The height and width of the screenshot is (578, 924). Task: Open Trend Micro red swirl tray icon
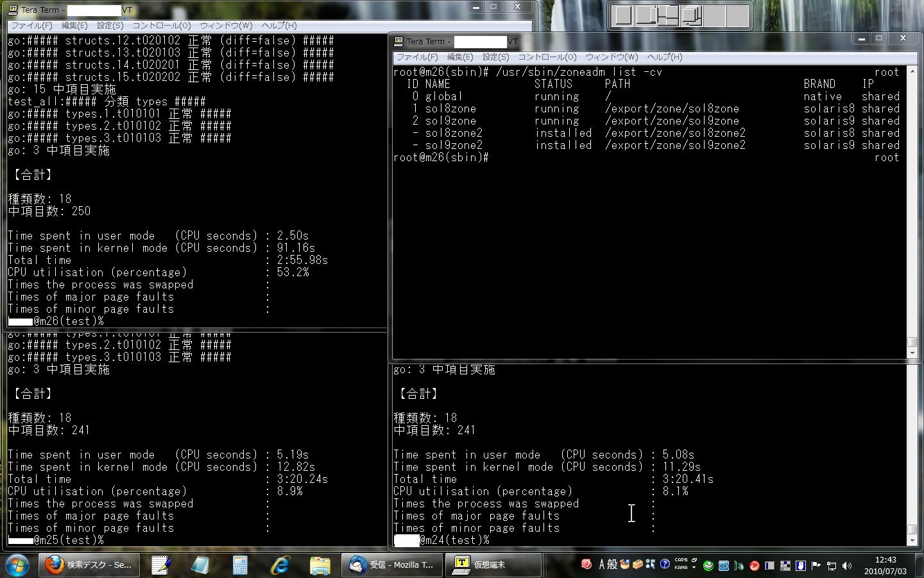coord(755,566)
